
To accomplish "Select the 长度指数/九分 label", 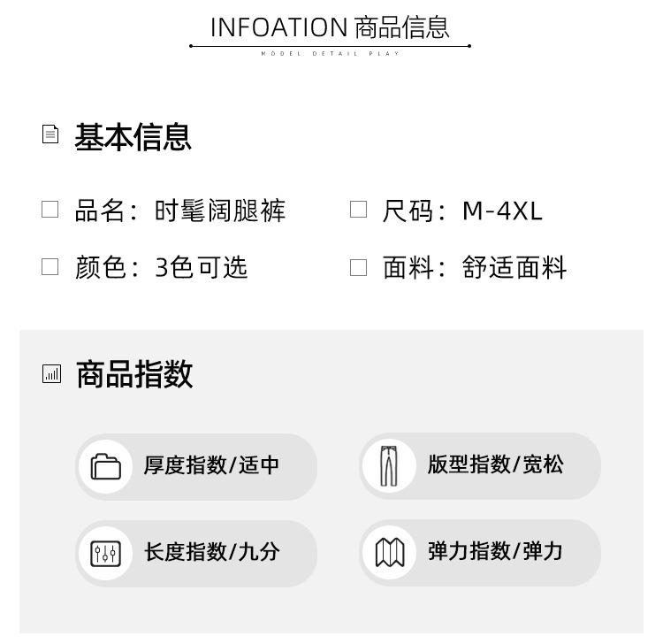I will point(211,552).
